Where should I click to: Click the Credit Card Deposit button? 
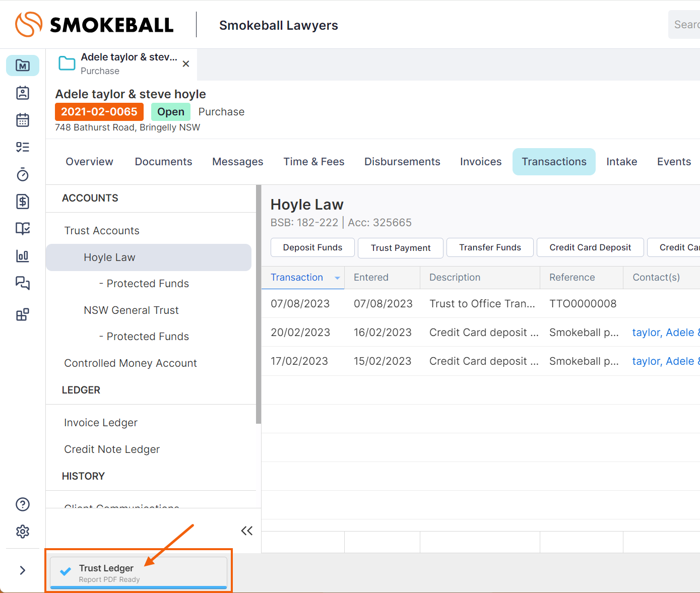(x=590, y=247)
